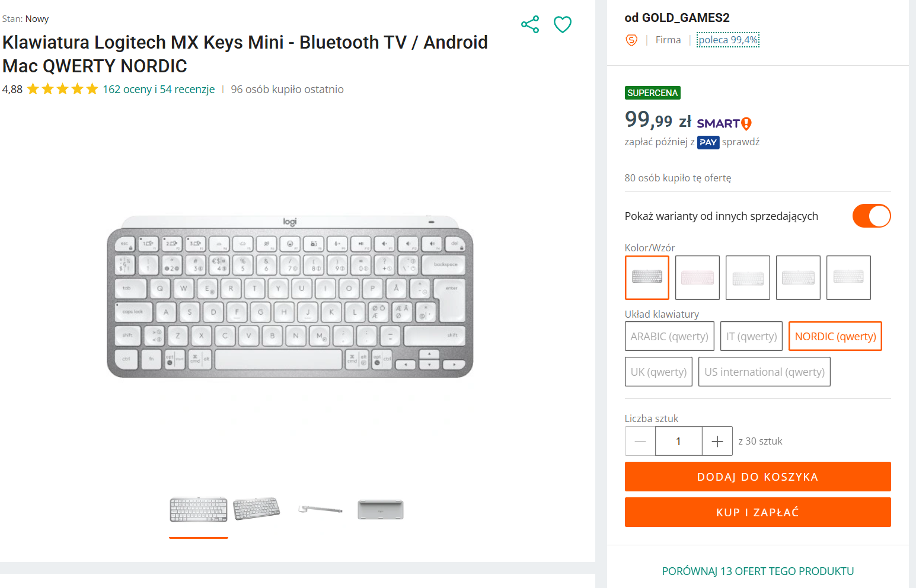The height and width of the screenshot is (588, 916).
Task: Show the angled keyboard thumbnail image
Action: (x=256, y=509)
